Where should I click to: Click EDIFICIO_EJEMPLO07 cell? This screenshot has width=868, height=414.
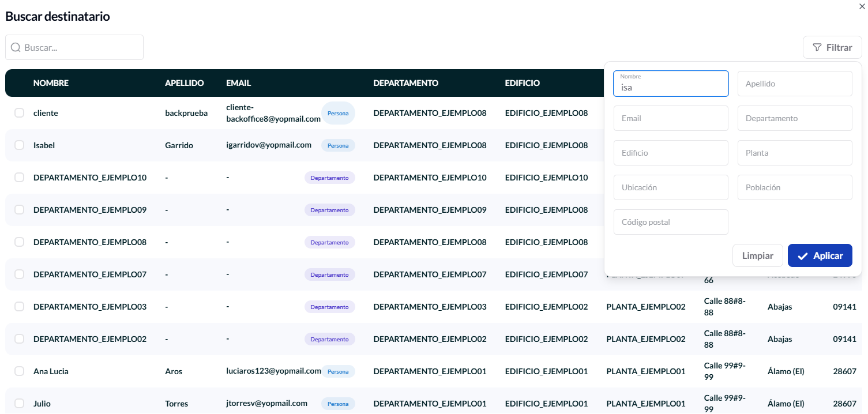pyautogui.click(x=547, y=274)
